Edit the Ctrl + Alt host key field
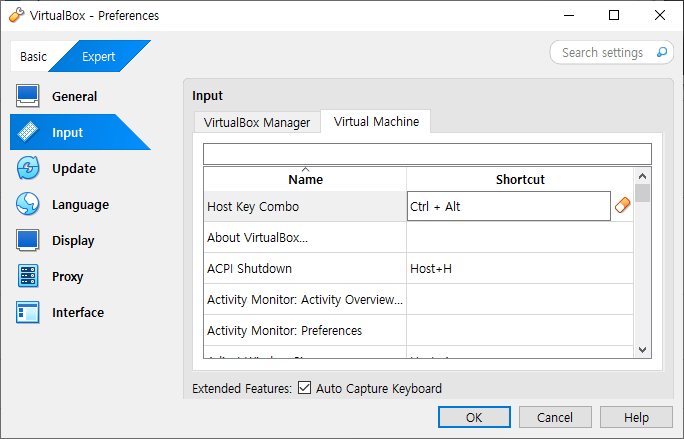The height and width of the screenshot is (439, 684). [509, 206]
